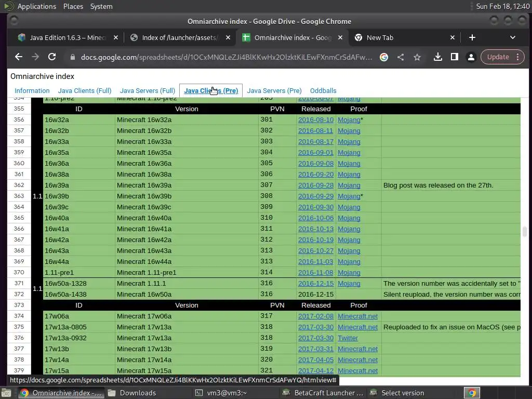
Task: Click the Chrome icon in the system tray
Action: point(472,393)
